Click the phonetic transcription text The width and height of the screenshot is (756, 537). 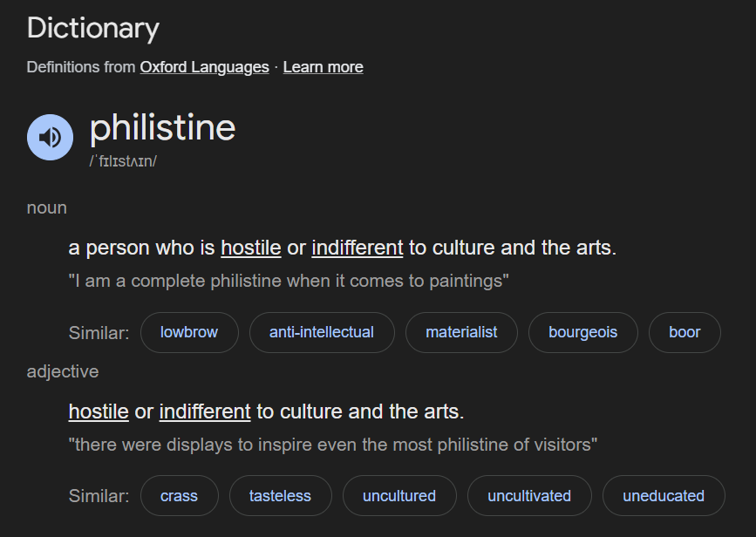tap(123, 162)
